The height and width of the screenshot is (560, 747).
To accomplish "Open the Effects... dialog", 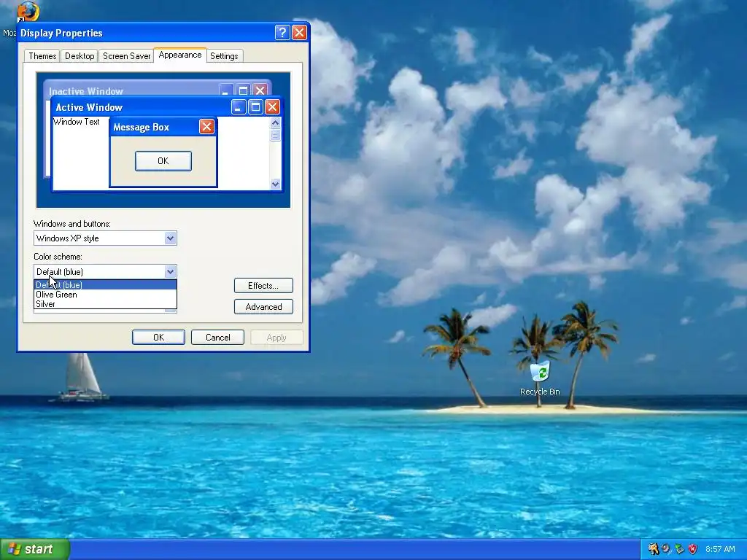I will click(x=263, y=285).
